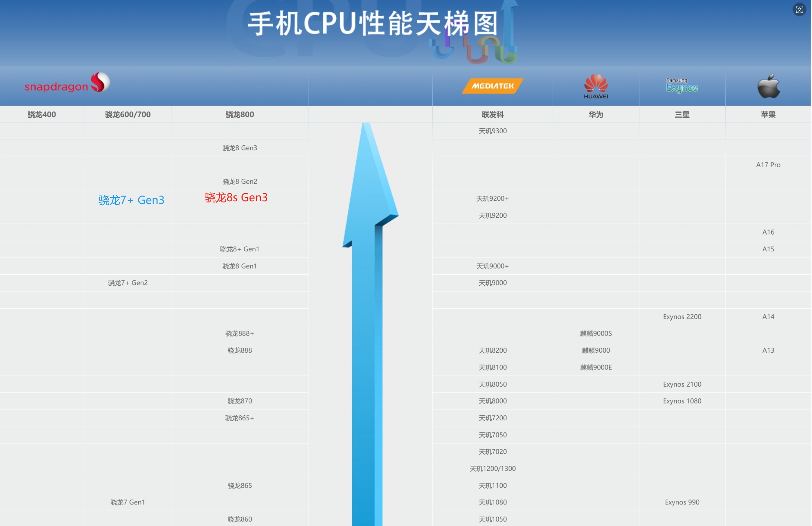Screen dimensions: 812x526
Task: Click the blue 骁龙7+ Gen3 label
Action: (131, 200)
